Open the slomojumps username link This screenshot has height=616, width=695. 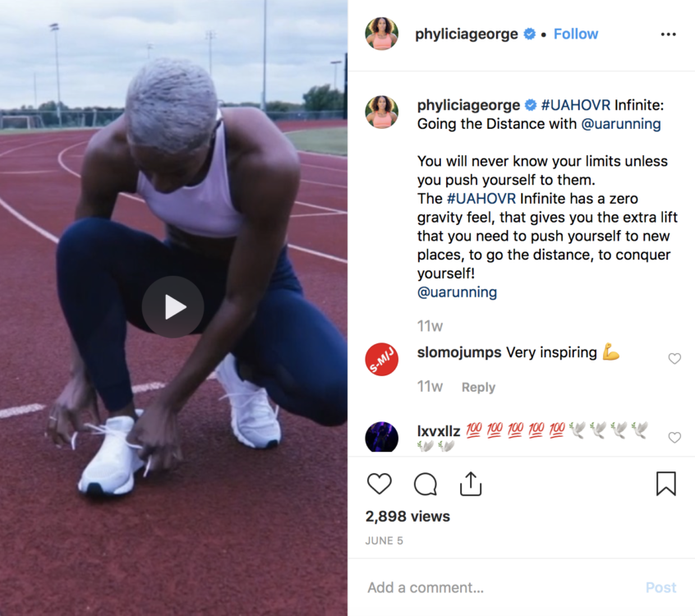(459, 352)
